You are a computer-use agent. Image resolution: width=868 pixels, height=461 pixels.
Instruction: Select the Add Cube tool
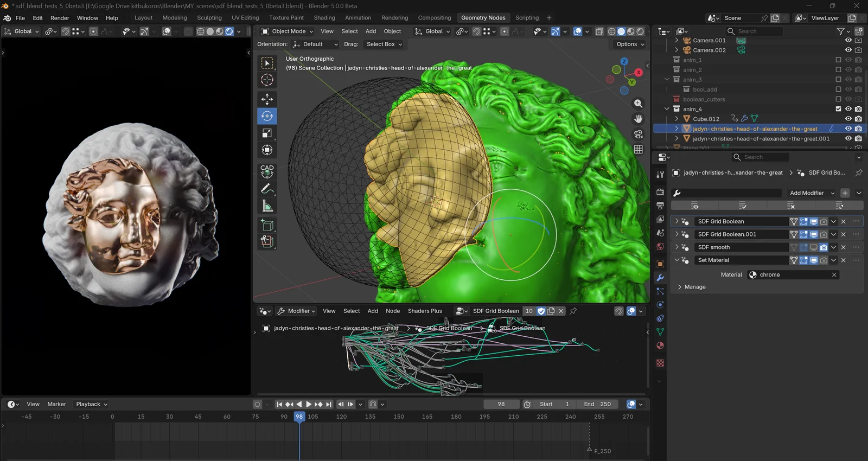[267, 225]
